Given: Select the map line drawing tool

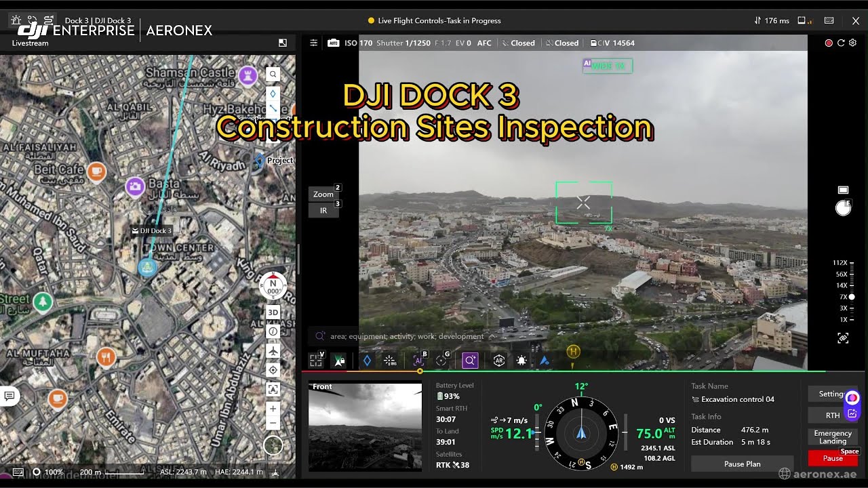Looking at the screenshot, I should 273,108.
